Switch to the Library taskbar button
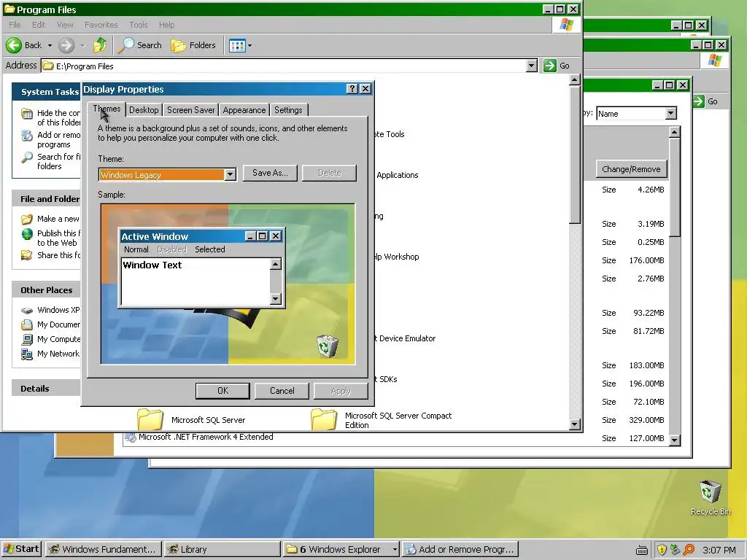Image resolution: width=747 pixels, height=560 pixels. (222, 550)
